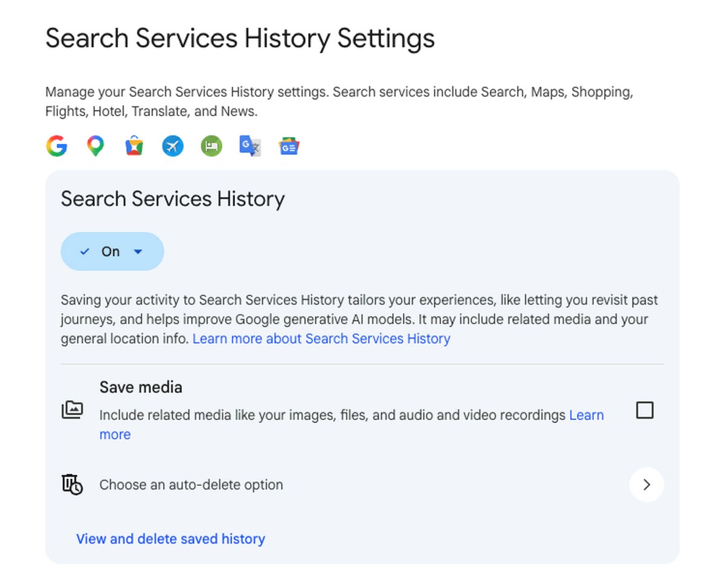725x588 pixels.
Task: Open the On status dropdown
Action: pyautogui.click(x=112, y=251)
